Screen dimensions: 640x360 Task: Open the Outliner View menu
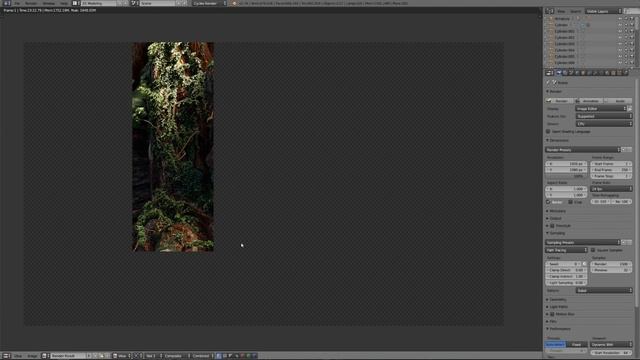click(561, 11)
